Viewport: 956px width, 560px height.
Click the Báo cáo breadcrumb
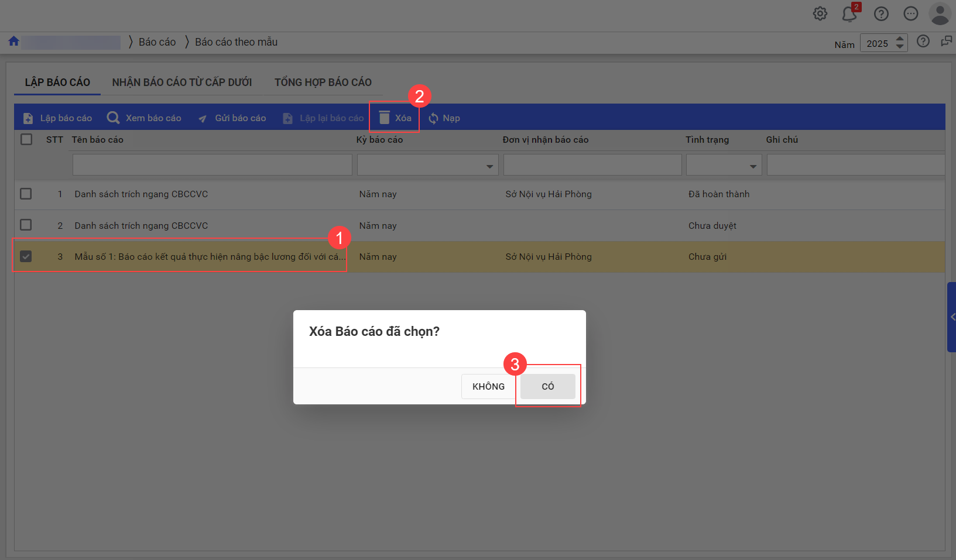click(x=157, y=42)
